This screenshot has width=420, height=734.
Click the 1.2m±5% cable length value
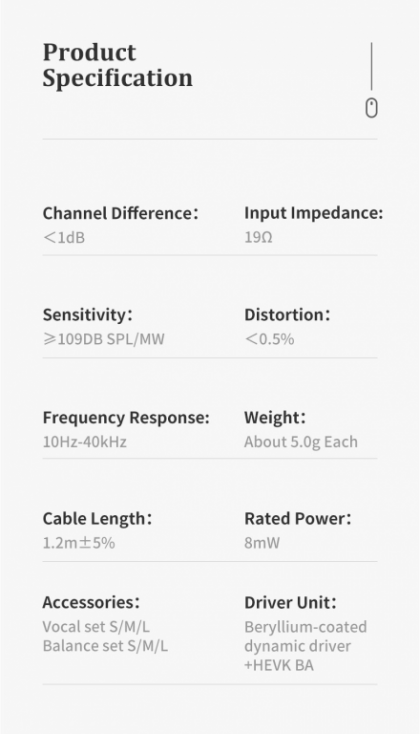[x=79, y=543]
